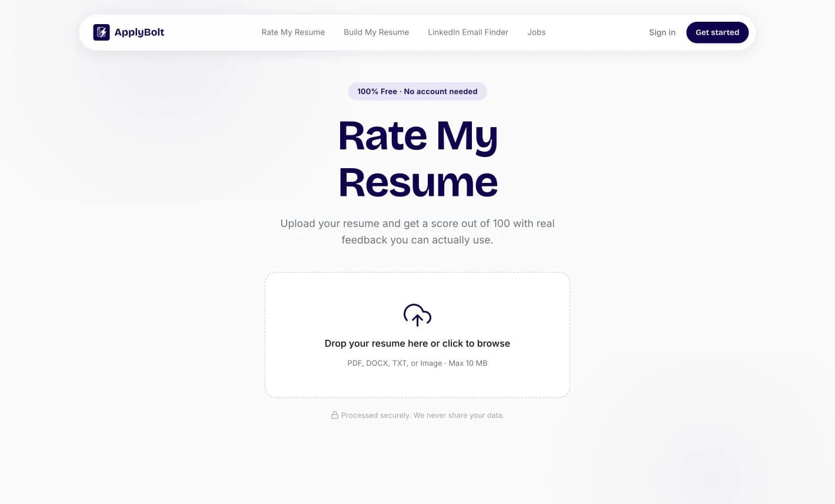Viewport: 835px width, 504px height.
Task: Click the ApplyBolt logo icon
Action: coord(101,32)
